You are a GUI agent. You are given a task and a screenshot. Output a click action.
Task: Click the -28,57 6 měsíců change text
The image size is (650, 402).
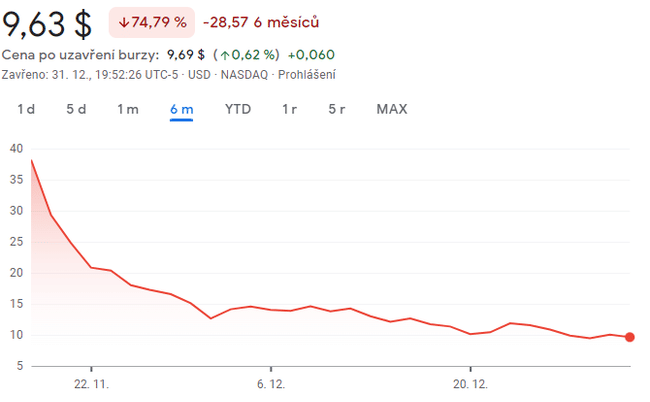pyautogui.click(x=260, y=22)
